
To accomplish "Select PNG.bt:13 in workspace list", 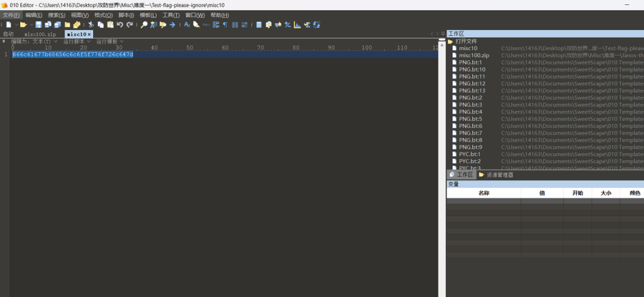I will 472,90.
